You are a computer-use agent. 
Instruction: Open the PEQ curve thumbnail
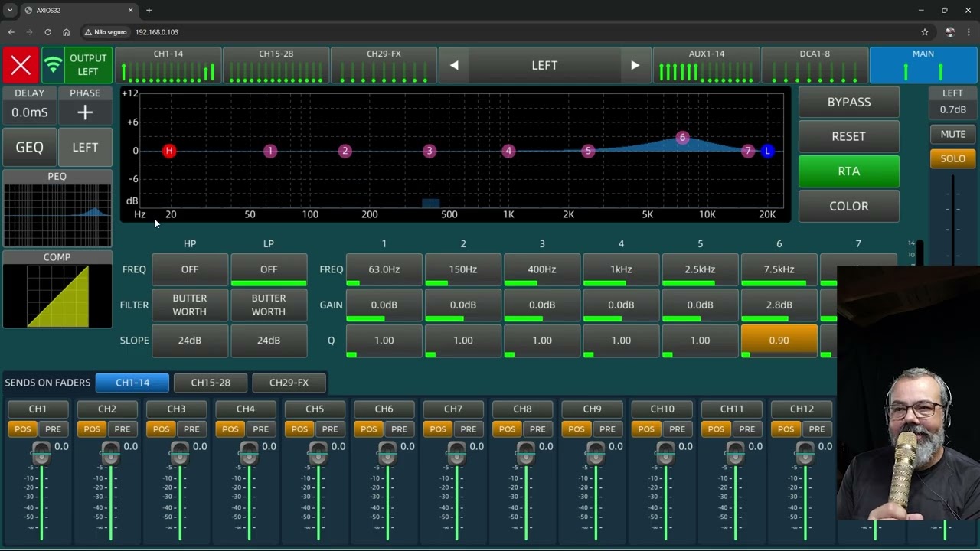[57, 209]
